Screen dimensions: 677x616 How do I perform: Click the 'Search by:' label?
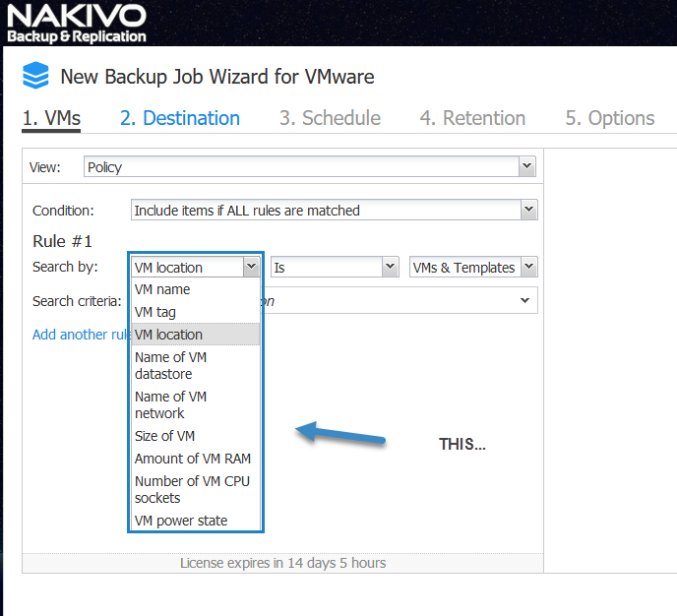pyautogui.click(x=65, y=267)
